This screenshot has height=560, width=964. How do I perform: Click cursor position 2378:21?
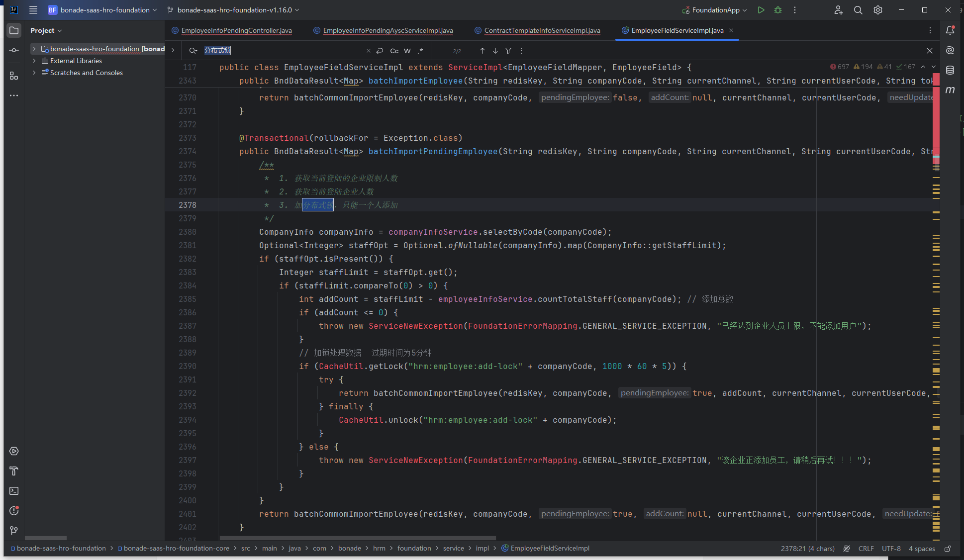pyautogui.click(x=808, y=549)
